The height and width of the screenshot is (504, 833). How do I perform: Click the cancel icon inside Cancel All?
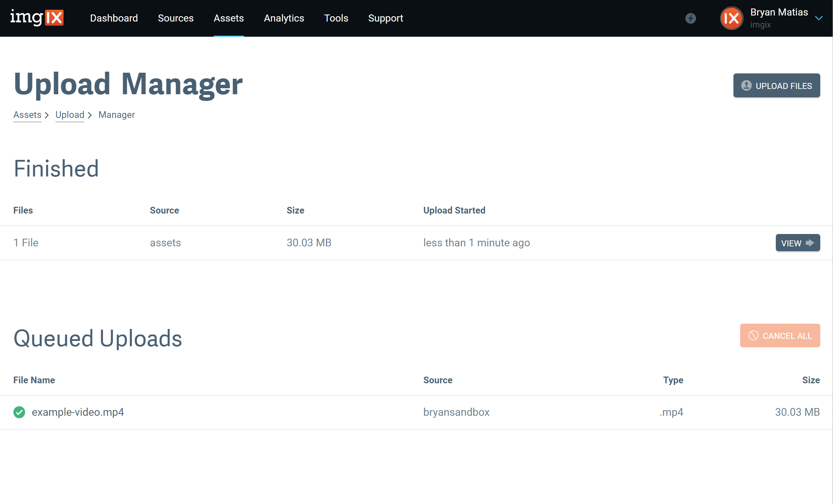[753, 336]
